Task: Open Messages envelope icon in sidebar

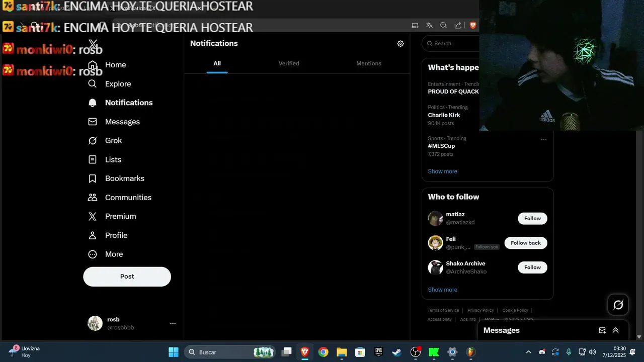Action: coord(93,122)
